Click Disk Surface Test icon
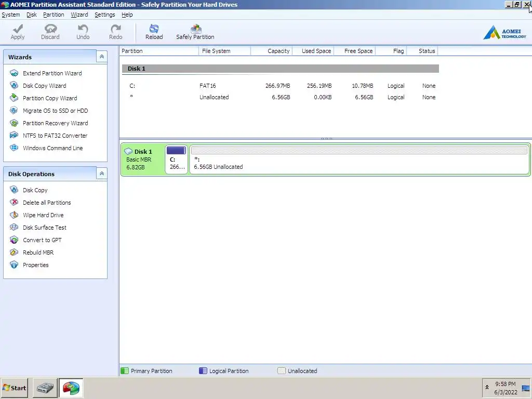 point(14,228)
